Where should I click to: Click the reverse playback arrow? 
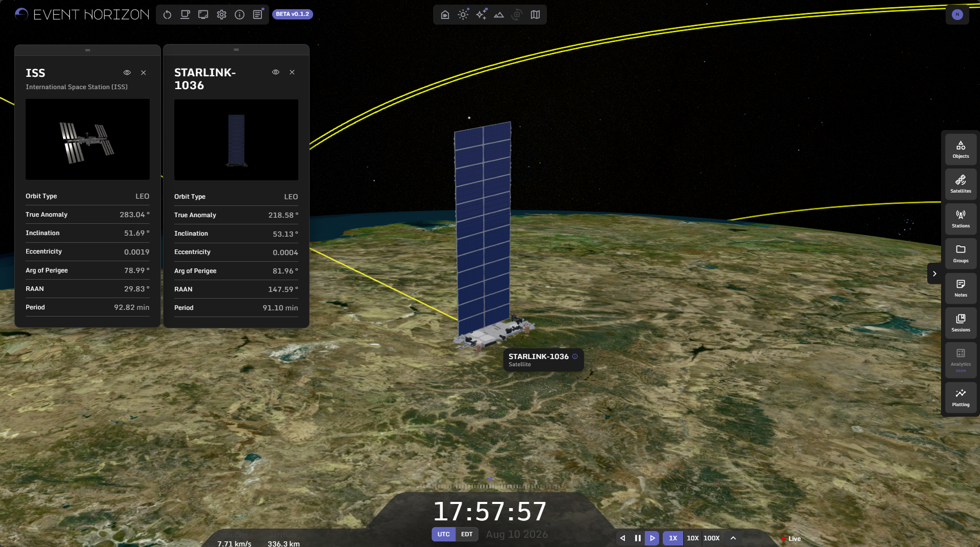623,538
